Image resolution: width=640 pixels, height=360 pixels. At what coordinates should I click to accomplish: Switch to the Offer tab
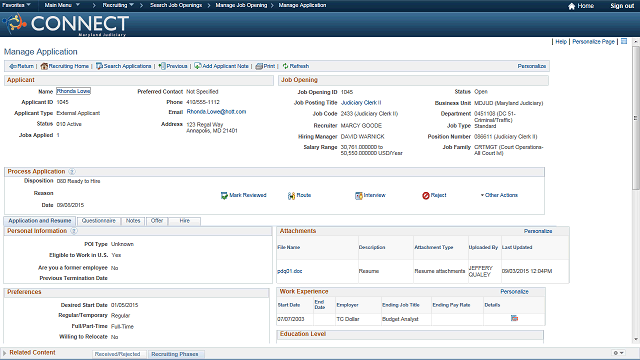tap(157, 221)
